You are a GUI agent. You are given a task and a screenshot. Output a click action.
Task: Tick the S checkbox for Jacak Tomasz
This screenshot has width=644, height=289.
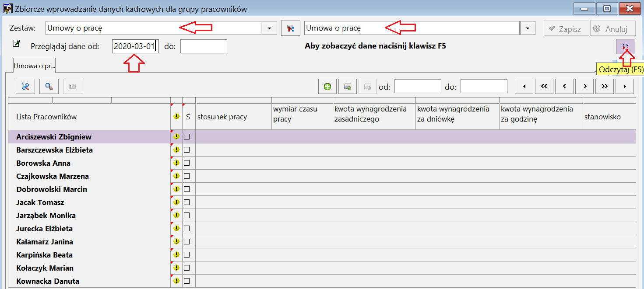187,202
